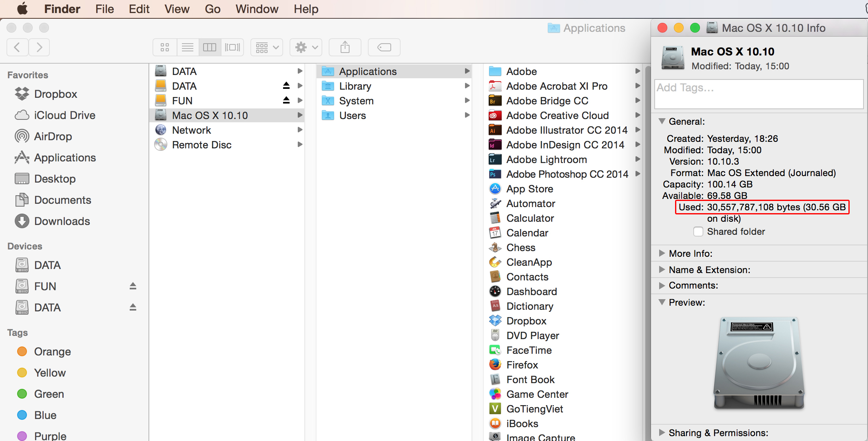Open the Go menu
This screenshot has height=441, width=868.
coord(213,9)
